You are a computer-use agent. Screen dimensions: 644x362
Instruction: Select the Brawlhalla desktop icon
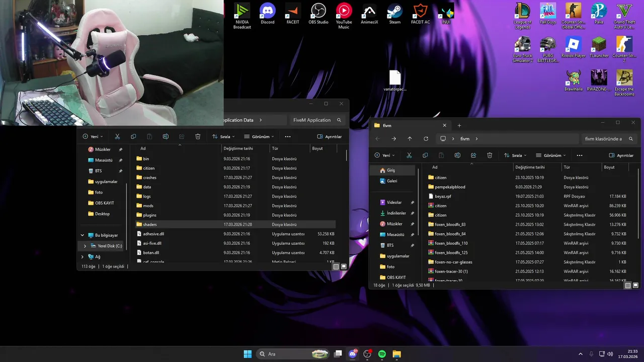pos(574,81)
